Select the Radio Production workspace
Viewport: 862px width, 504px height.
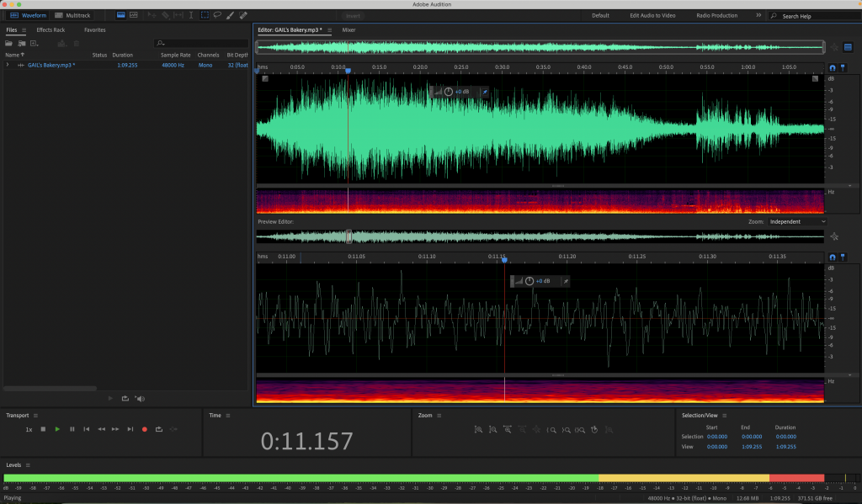tap(716, 15)
